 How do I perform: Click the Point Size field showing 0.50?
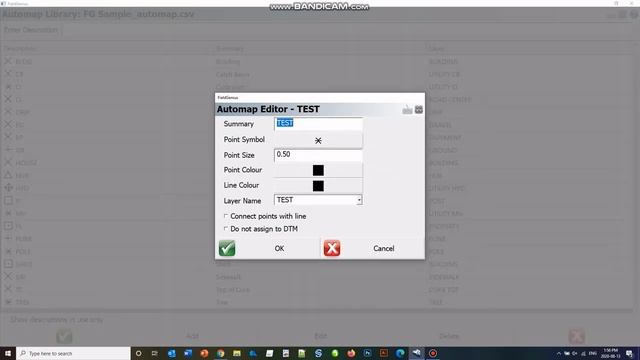click(x=318, y=155)
